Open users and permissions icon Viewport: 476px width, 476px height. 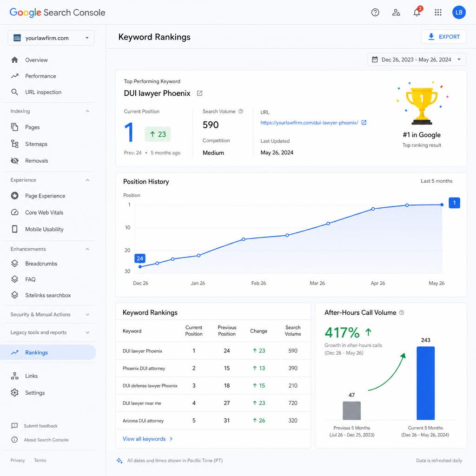[396, 13]
